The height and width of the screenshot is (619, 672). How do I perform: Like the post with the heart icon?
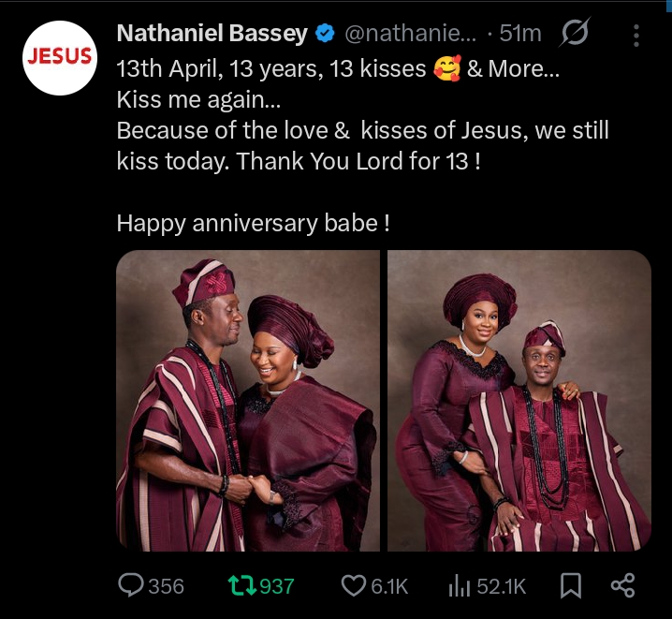click(x=353, y=585)
